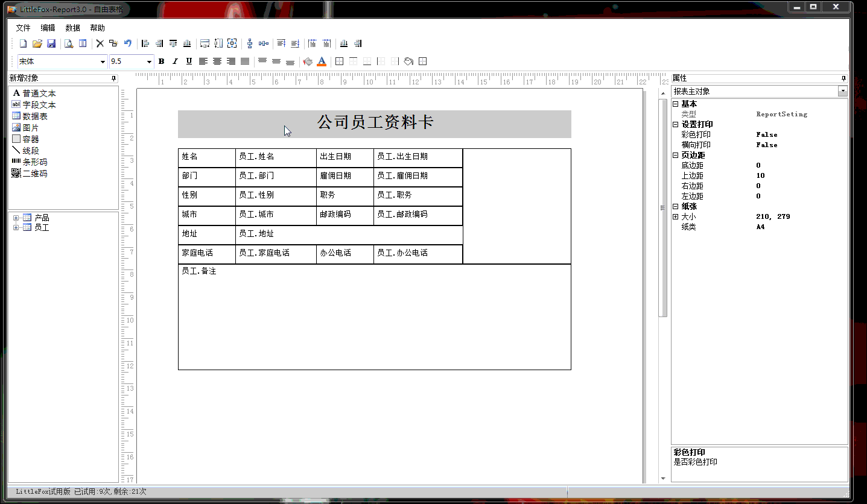Center text horizontally
Viewport: 867px width, 504px height.
pos(217,61)
